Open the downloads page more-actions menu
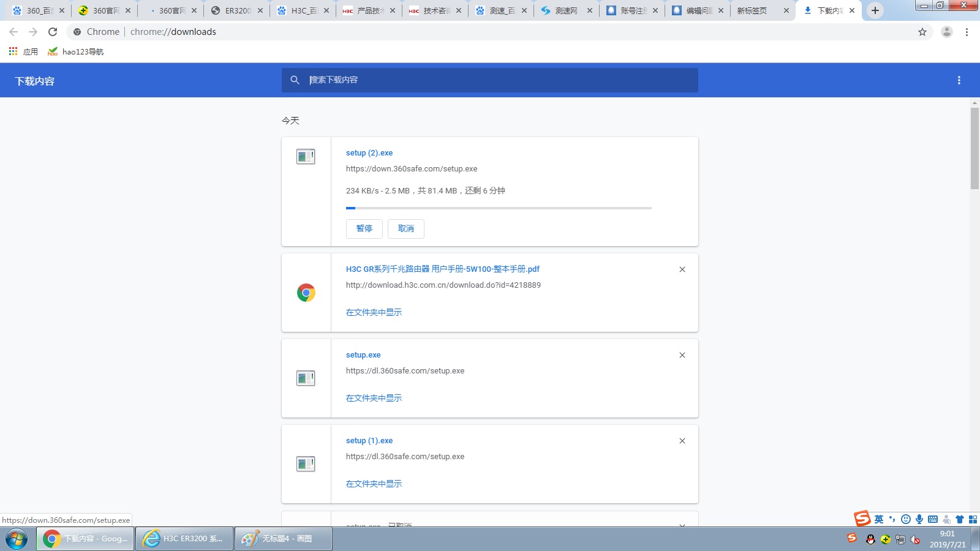980x551 pixels. tap(959, 80)
